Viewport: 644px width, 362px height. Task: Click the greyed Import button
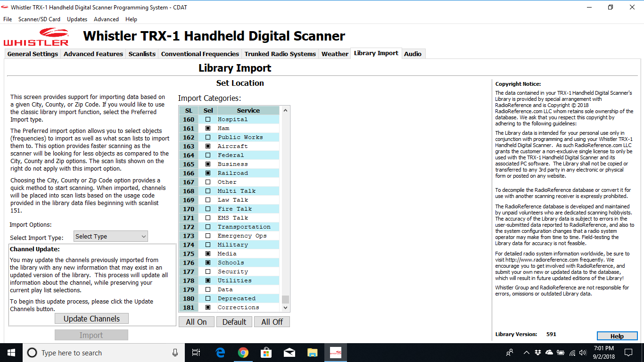pyautogui.click(x=91, y=335)
